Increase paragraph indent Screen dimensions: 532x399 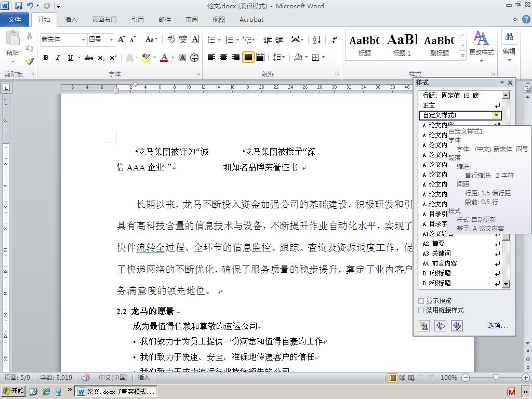pos(279,39)
